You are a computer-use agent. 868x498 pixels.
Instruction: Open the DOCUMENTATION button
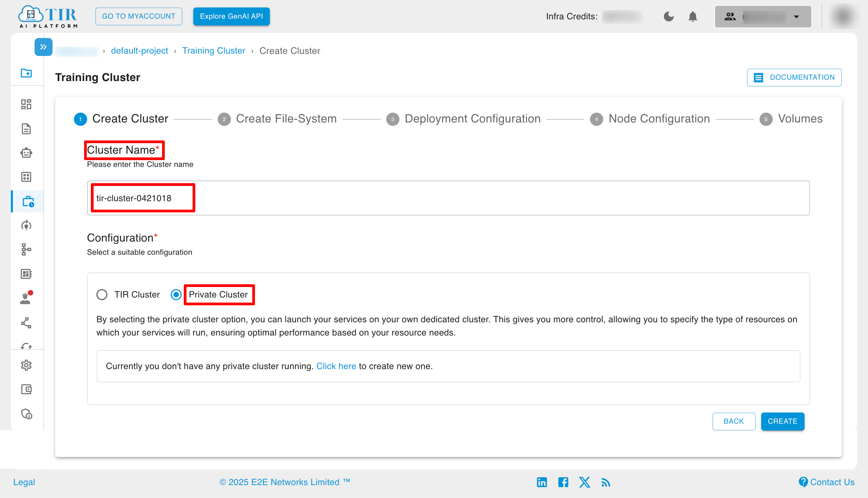794,77
